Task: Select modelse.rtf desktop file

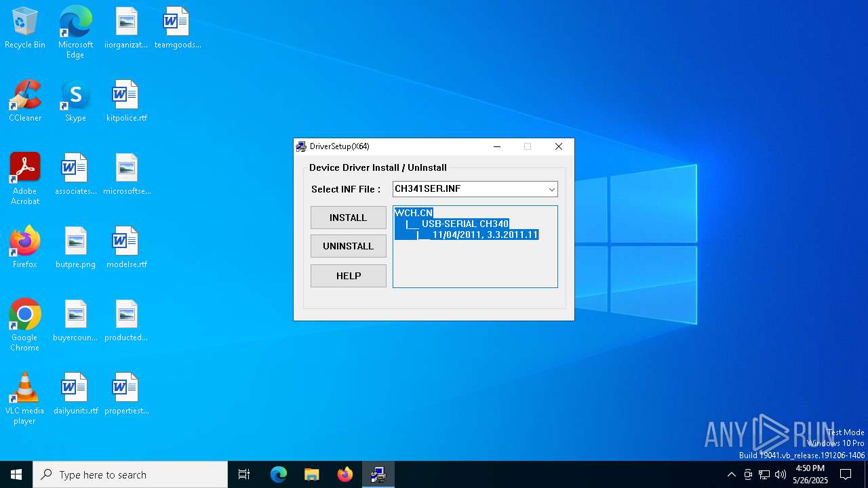Action: [126, 248]
